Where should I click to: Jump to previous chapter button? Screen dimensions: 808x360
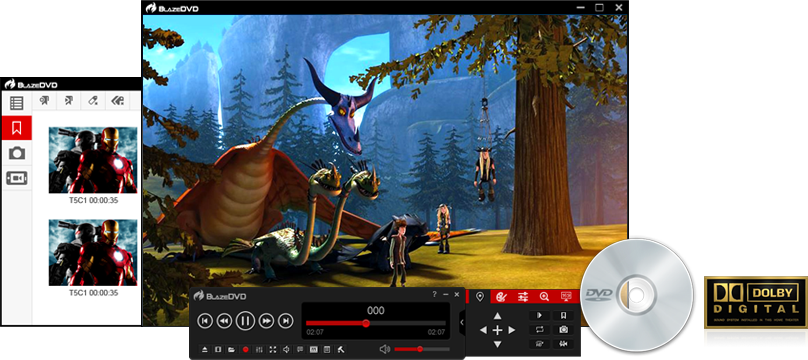(x=205, y=321)
